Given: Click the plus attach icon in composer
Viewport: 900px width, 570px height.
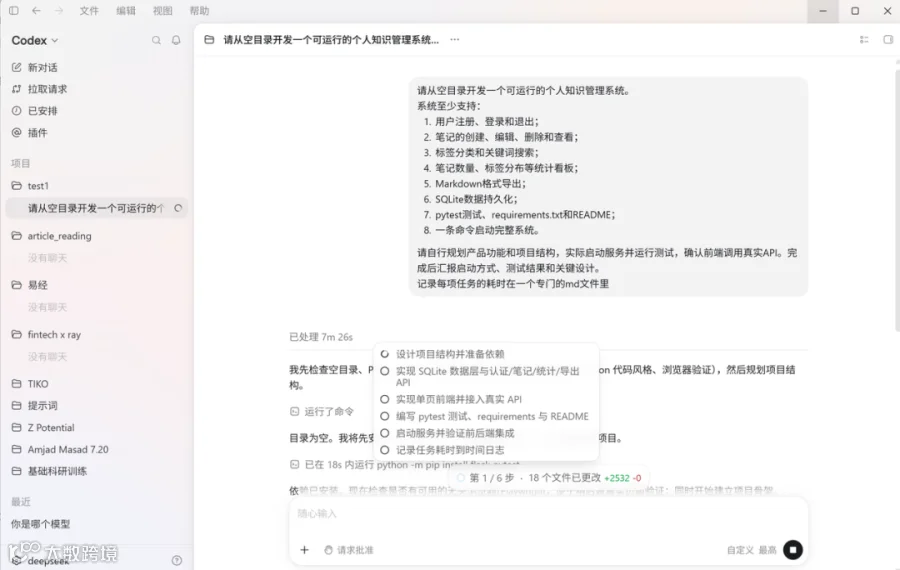Looking at the screenshot, I should click(x=304, y=550).
